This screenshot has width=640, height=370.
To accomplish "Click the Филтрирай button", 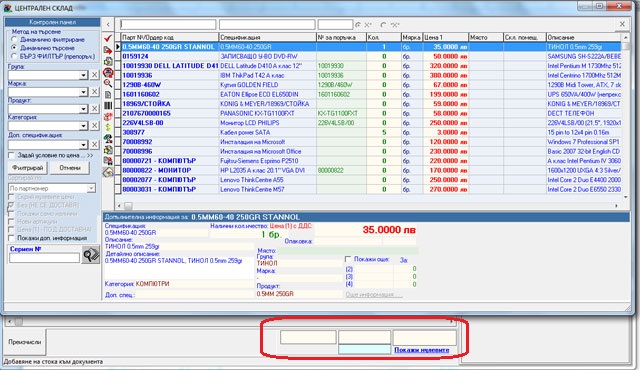I will (27, 168).
